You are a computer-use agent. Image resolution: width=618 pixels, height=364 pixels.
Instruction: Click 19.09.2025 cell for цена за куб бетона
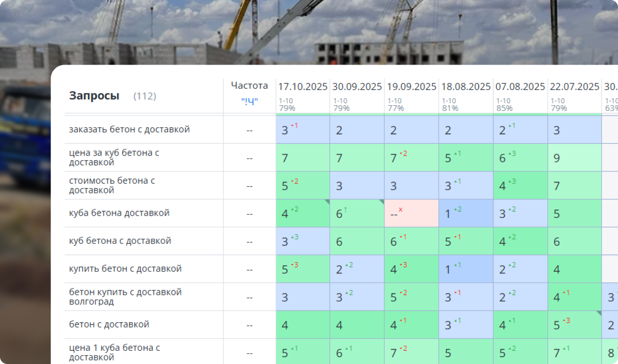click(x=412, y=157)
